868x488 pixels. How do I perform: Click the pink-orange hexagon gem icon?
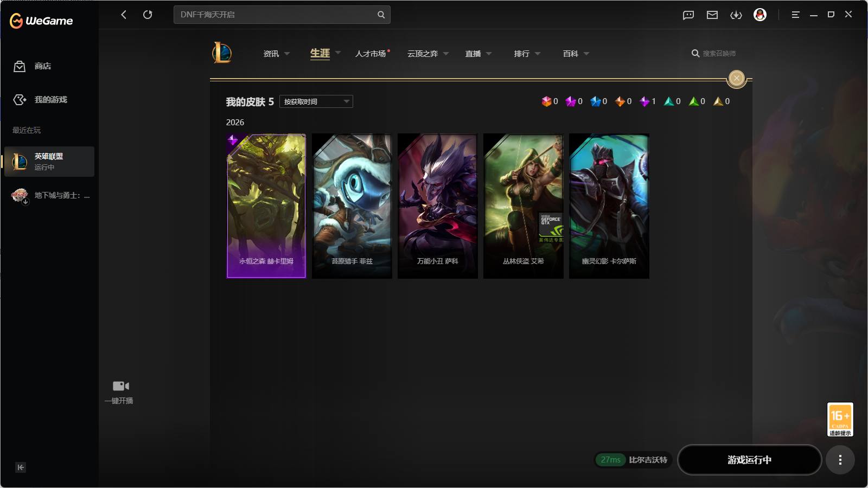coord(546,101)
